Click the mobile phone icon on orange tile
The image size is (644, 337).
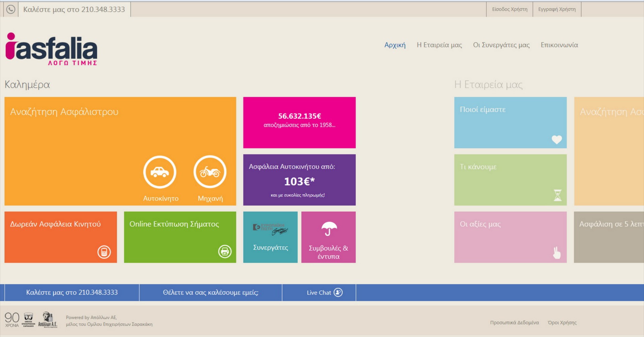pyautogui.click(x=104, y=252)
